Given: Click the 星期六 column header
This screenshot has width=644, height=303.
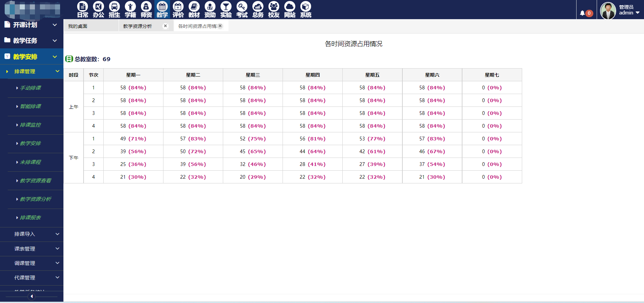Looking at the screenshot, I should (x=432, y=75).
